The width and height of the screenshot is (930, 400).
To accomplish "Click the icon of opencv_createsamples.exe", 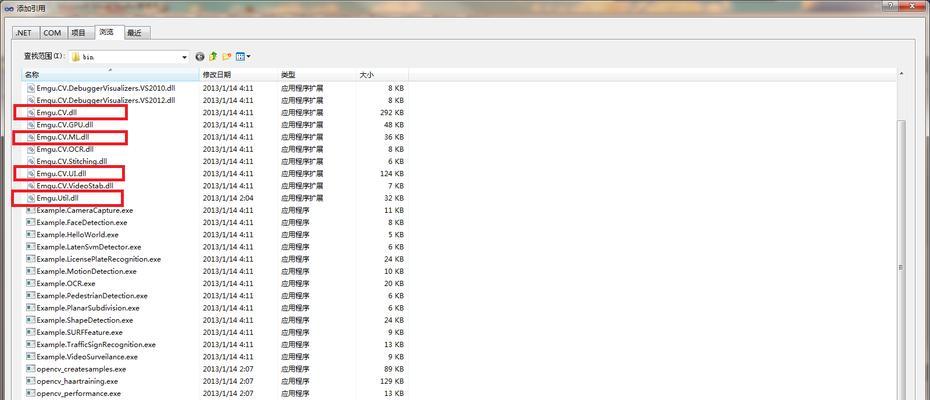I will 31,369.
